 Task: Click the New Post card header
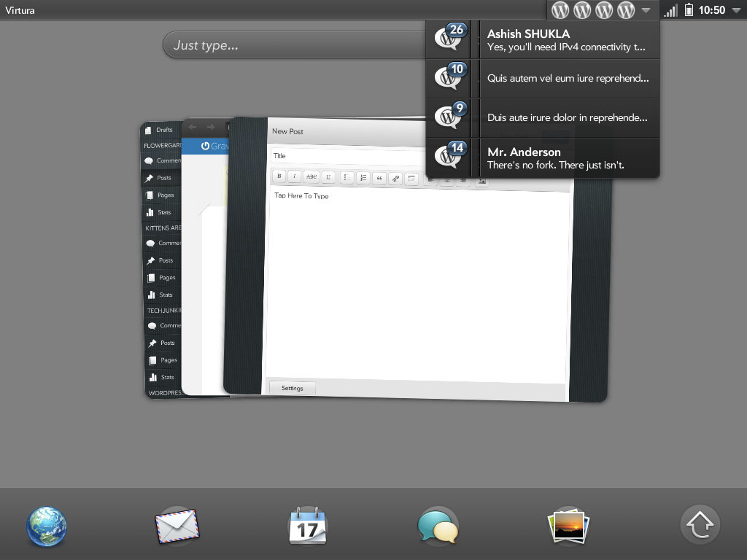tap(347, 131)
